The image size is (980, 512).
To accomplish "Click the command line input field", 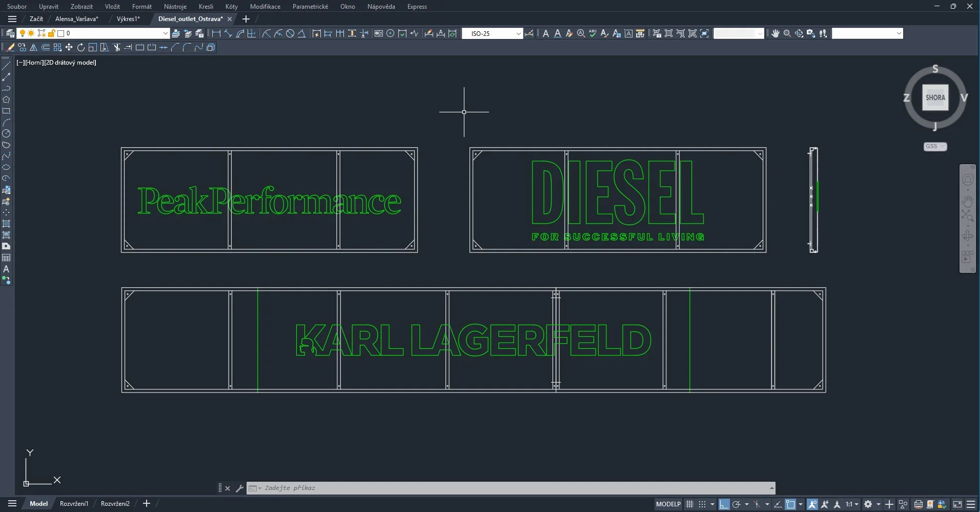I will [511, 488].
